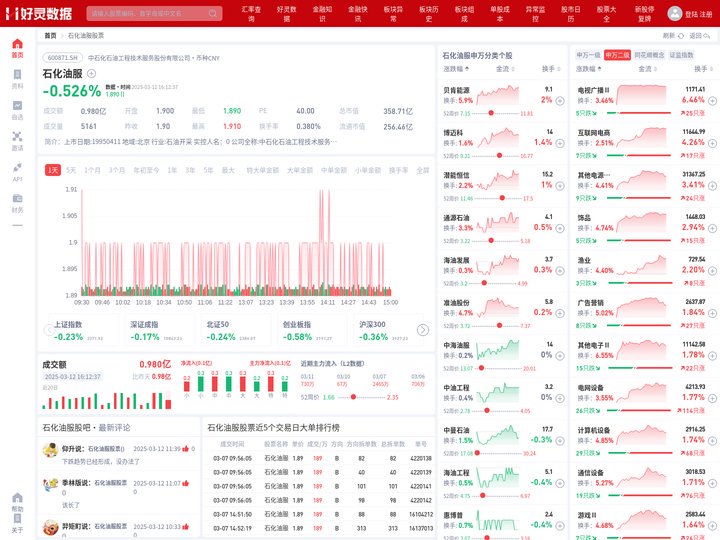Focus the stock search input field
This screenshot has width=720, height=540.
(x=154, y=13)
